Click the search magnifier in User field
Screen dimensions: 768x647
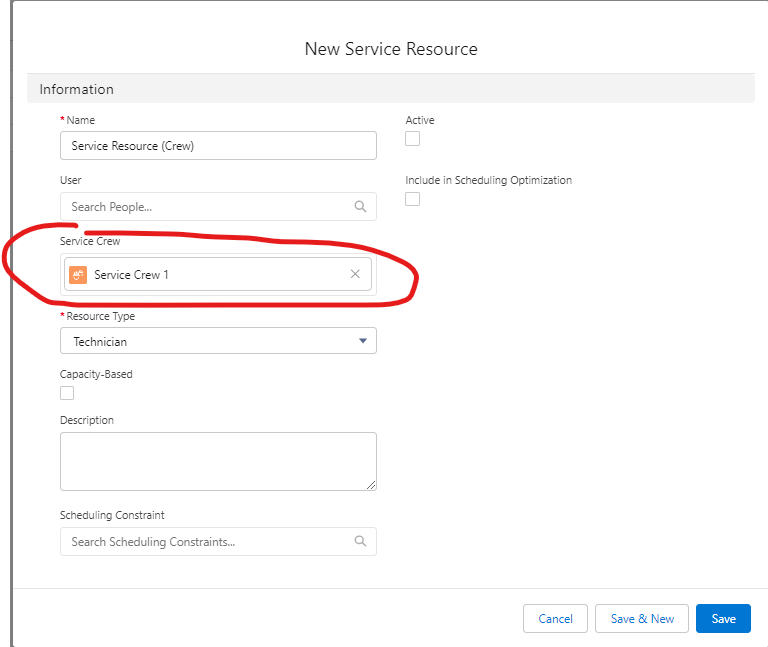pos(360,207)
